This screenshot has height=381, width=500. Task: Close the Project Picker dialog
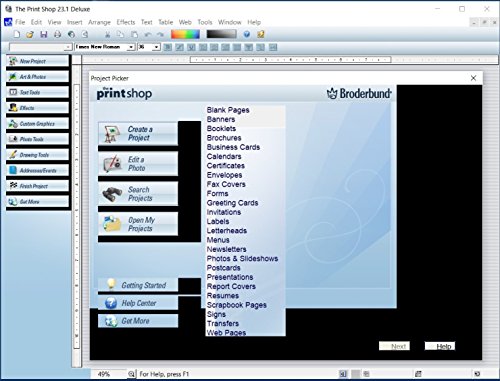pos(473,78)
